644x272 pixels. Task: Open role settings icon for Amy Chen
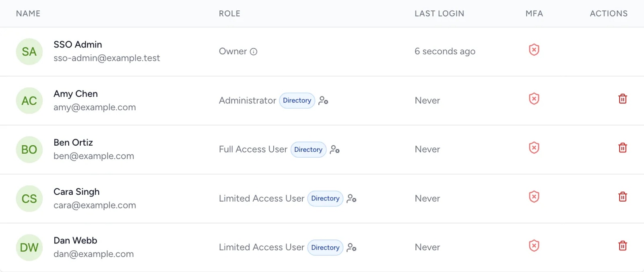coord(323,101)
